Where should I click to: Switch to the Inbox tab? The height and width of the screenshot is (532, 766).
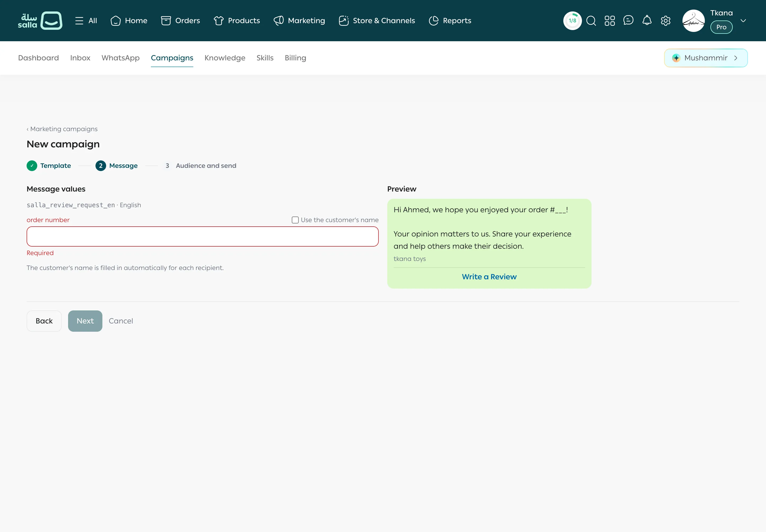tap(80, 58)
